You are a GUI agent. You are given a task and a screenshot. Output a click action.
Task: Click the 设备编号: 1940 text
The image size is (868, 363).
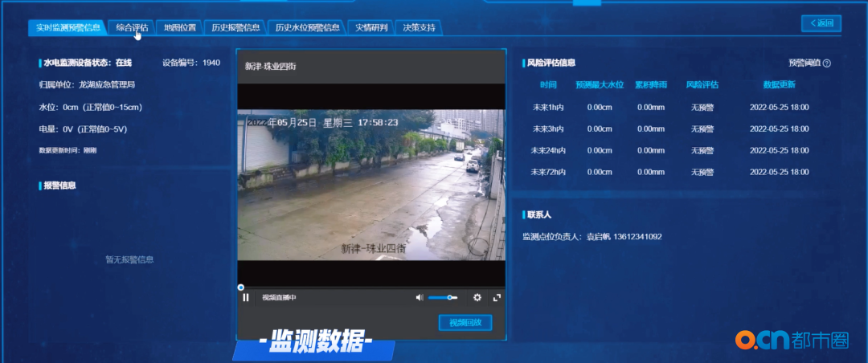[191, 63]
